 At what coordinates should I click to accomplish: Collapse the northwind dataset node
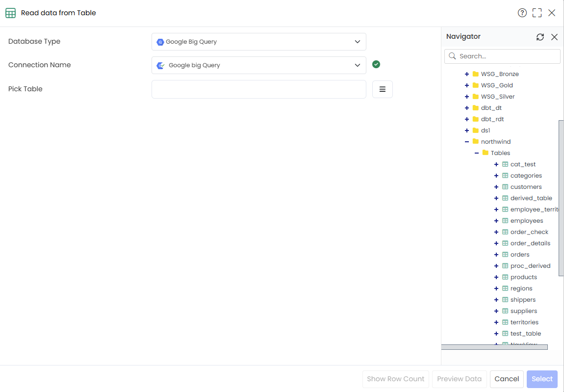(x=466, y=142)
